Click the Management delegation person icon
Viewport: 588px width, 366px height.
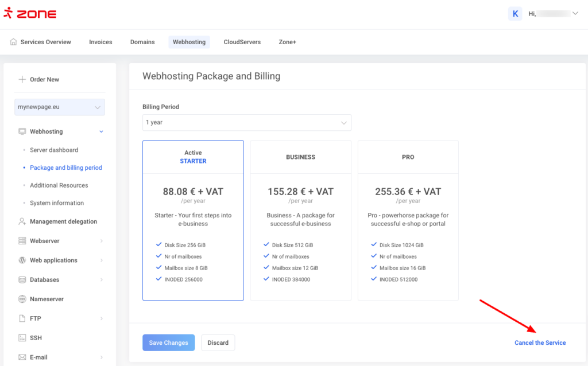[22, 221]
